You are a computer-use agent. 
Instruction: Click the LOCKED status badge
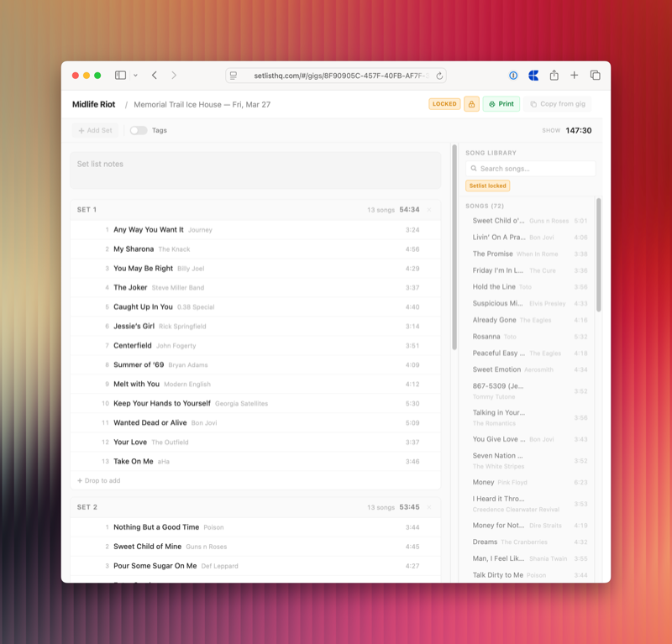(444, 104)
